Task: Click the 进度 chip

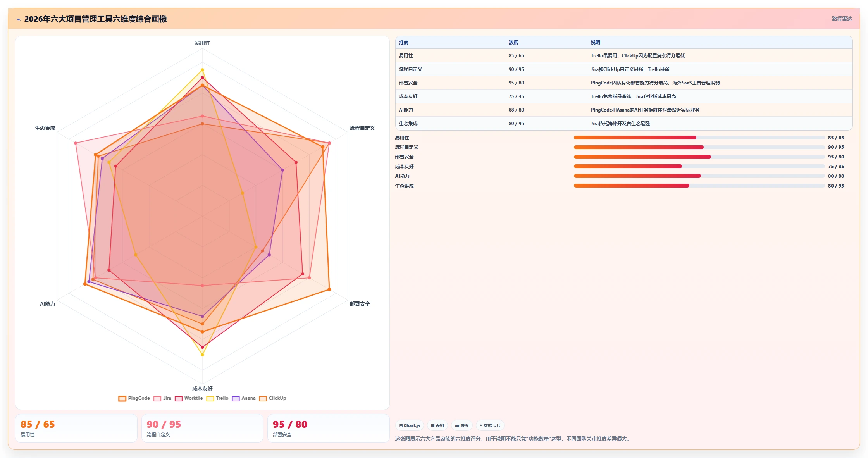Action: coord(462,425)
